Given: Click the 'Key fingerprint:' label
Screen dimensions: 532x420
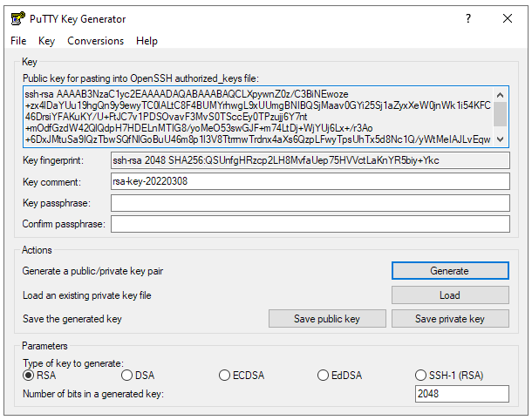Looking at the screenshot, I should coord(53,160).
